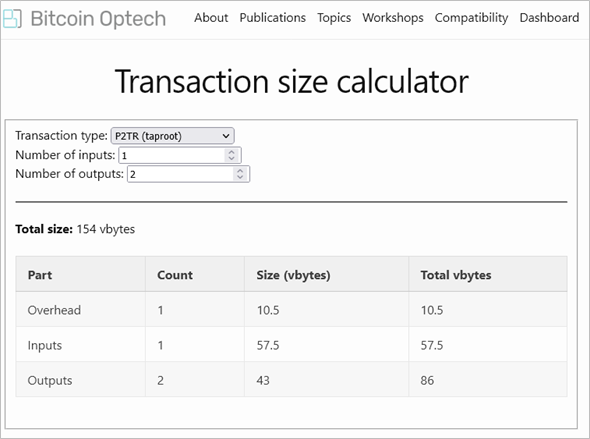Expand the Transaction type dropdown
This screenshot has width=590, height=439.
172,136
